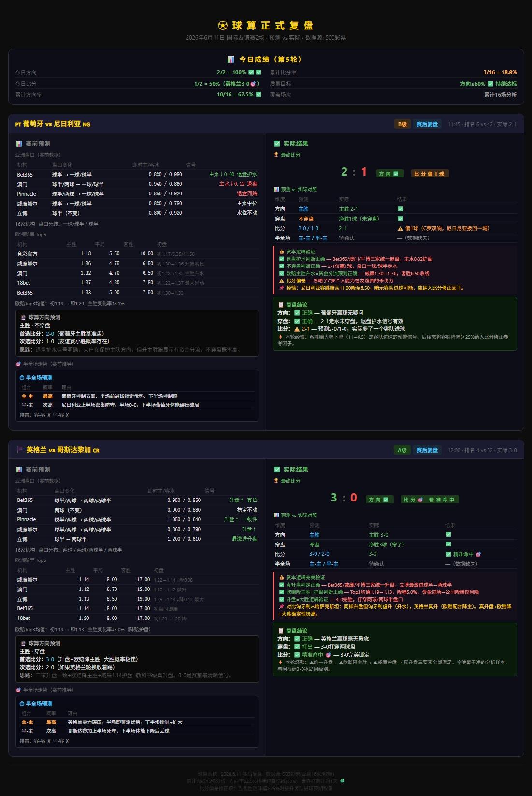The height and width of the screenshot is (796, 532).
Task: Click the 首选比分 3-0 prediction text
Action: [x=79, y=659]
